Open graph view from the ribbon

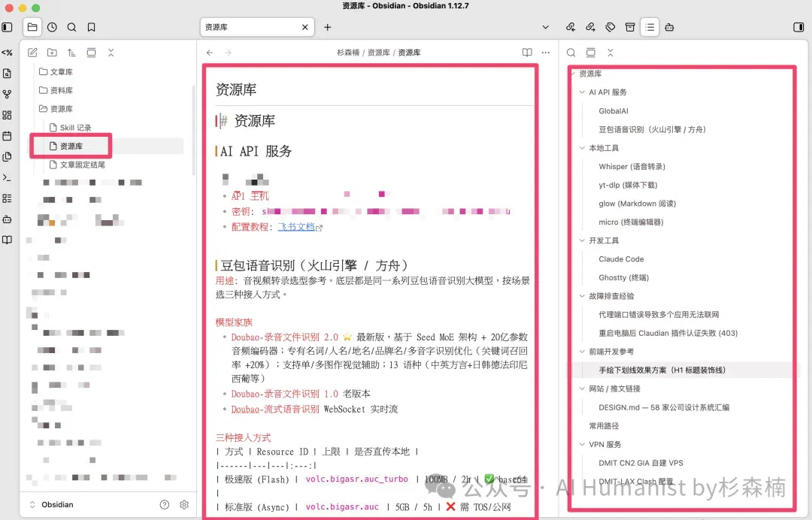[8, 94]
